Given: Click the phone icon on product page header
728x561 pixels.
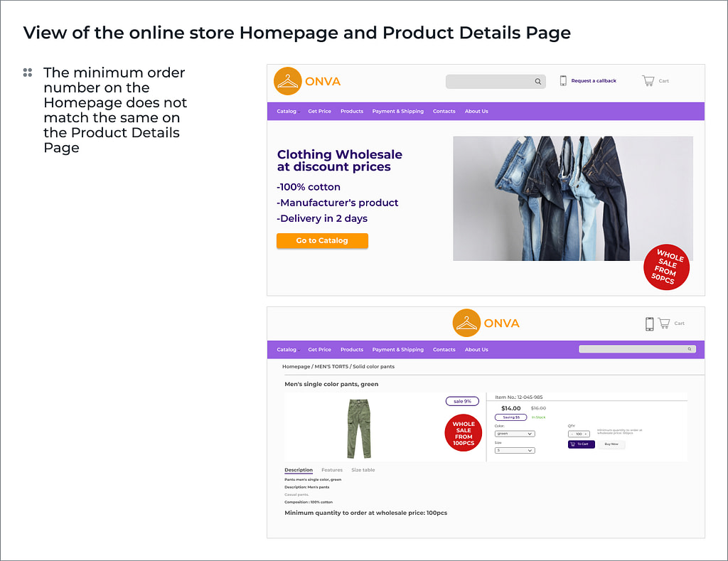Looking at the screenshot, I should [x=650, y=324].
